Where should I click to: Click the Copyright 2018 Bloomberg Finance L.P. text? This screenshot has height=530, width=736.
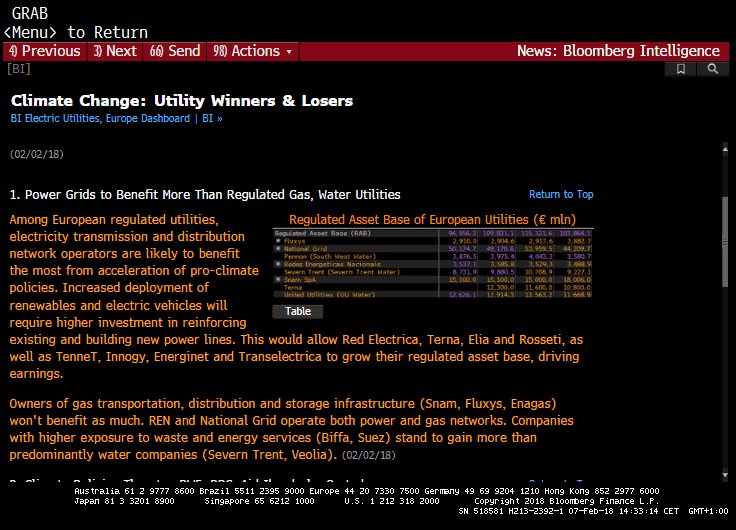coord(567,501)
